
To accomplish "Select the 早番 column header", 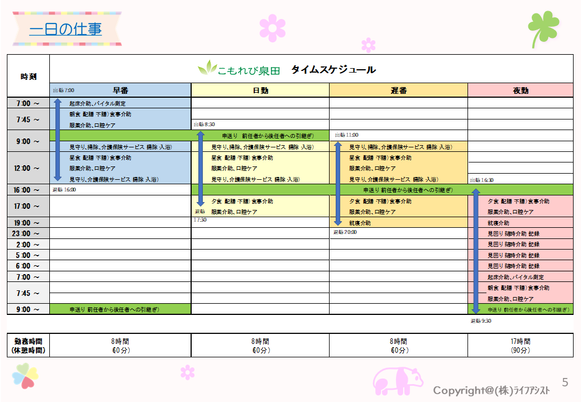I will [x=120, y=90].
